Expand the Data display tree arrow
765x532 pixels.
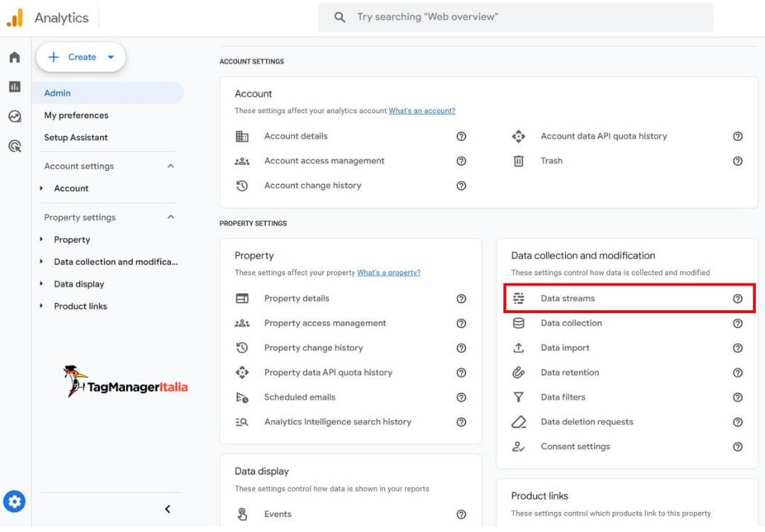pyautogui.click(x=41, y=284)
